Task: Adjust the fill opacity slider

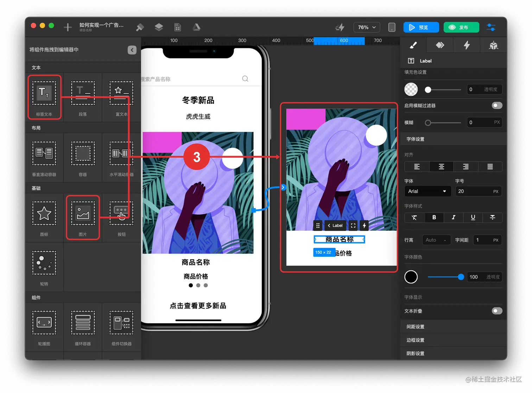Action: 443,90
